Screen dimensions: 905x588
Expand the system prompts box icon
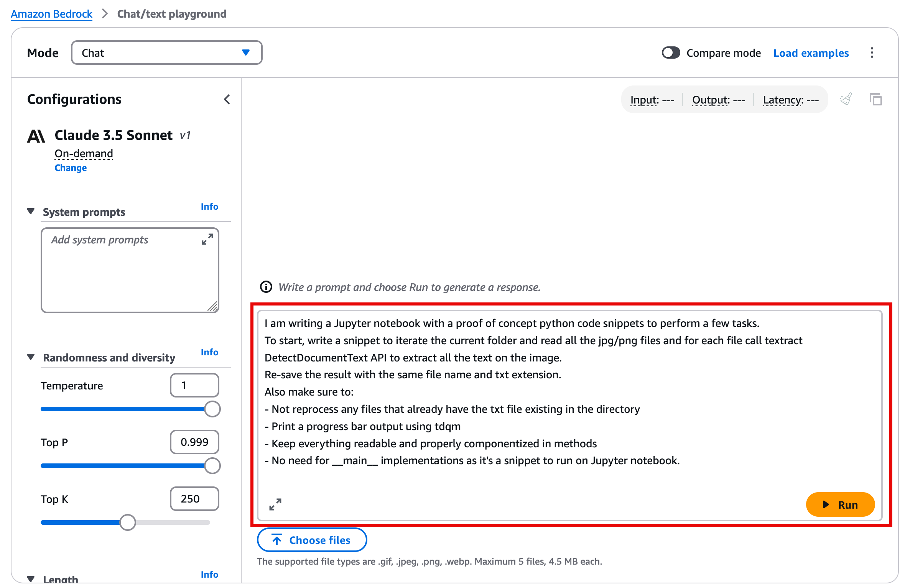(x=207, y=240)
